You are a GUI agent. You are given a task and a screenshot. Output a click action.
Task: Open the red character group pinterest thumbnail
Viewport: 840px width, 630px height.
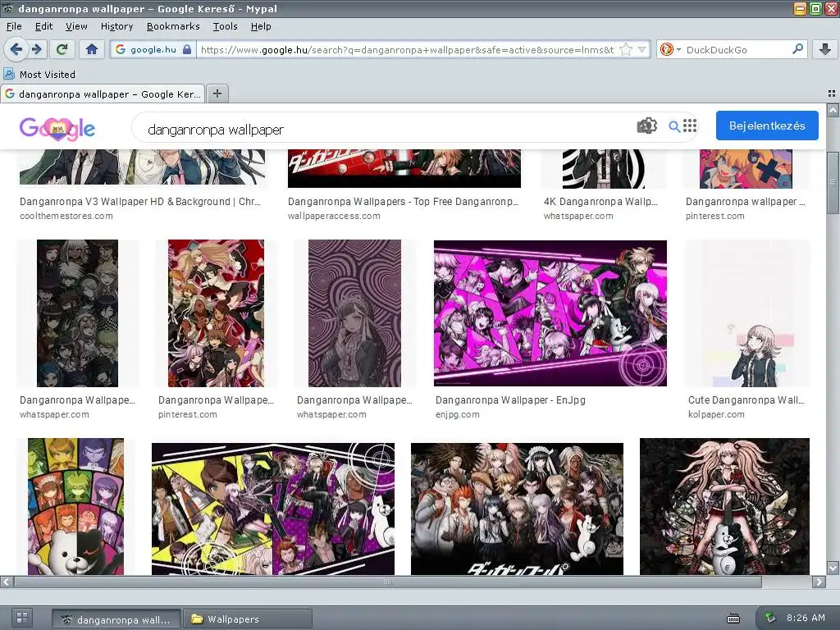[x=216, y=313]
